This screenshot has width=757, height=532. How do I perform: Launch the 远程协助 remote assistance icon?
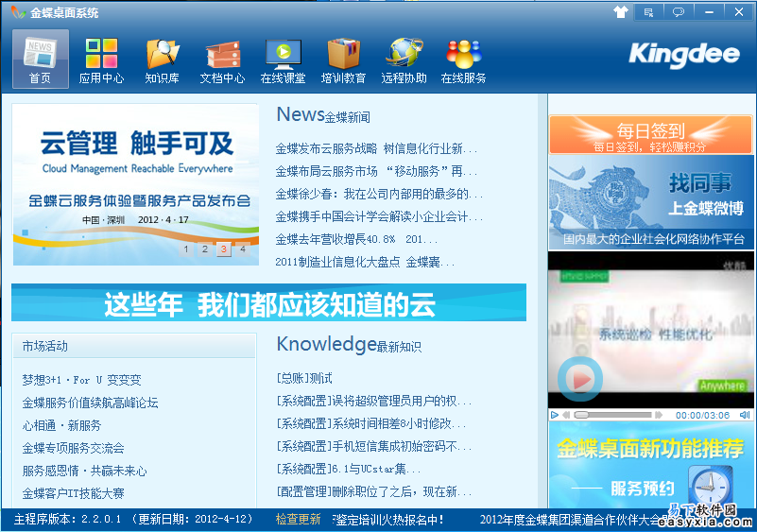(404, 60)
